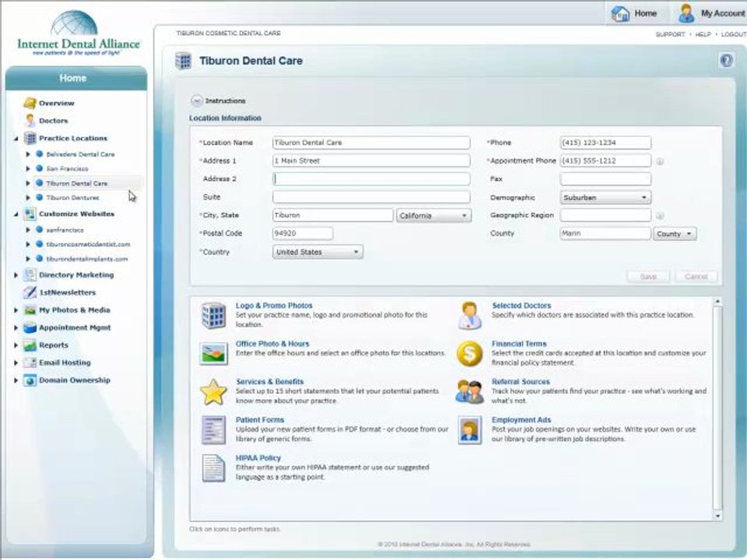Click the LOGOUT link
This screenshot has height=560, width=747.
point(733,34)
